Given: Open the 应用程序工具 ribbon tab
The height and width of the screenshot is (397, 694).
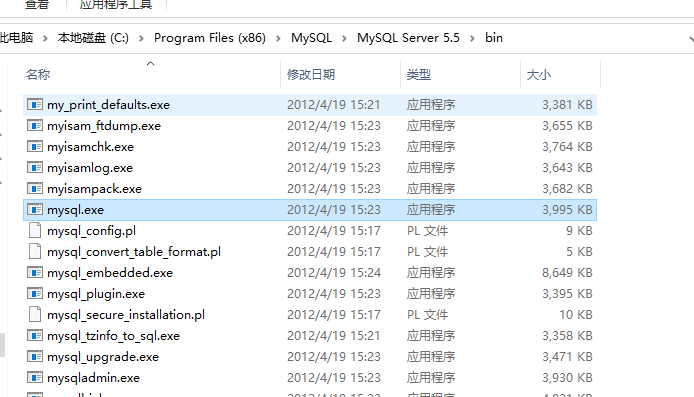Looking at the screenshot, I should [116, 5].
